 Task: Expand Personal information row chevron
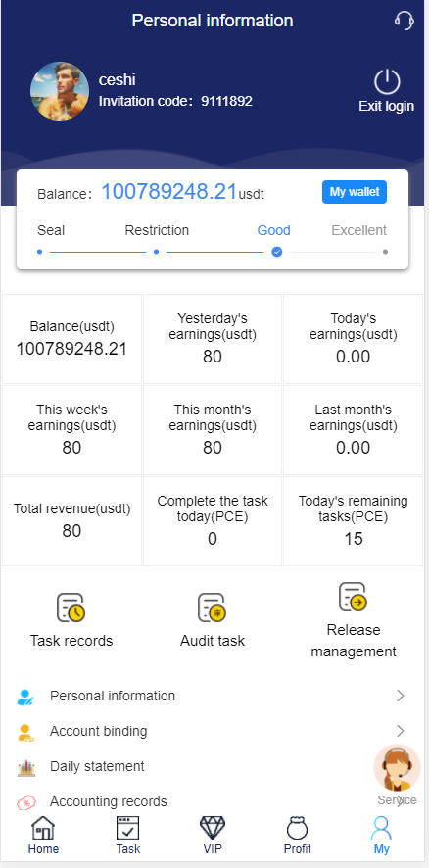point(401,696)
